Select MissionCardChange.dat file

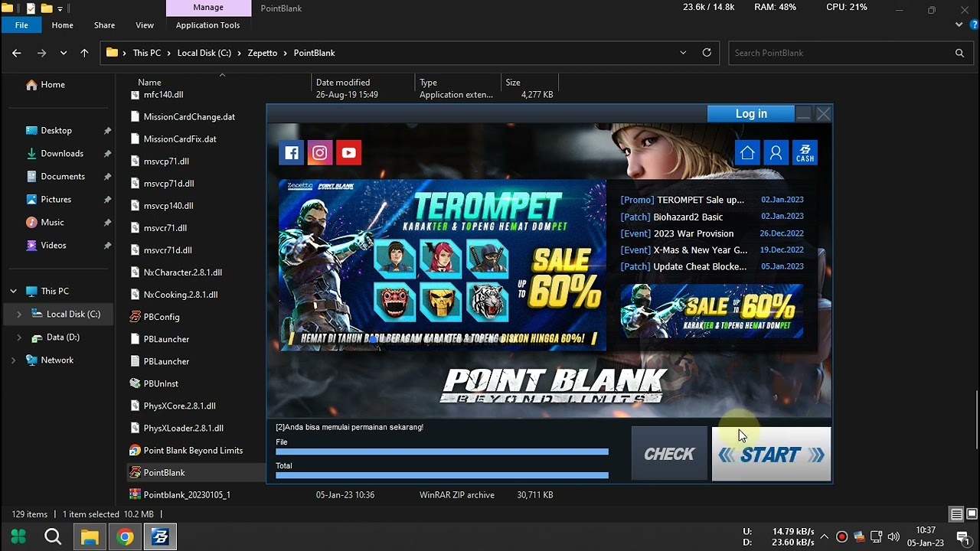pos(189,117)
